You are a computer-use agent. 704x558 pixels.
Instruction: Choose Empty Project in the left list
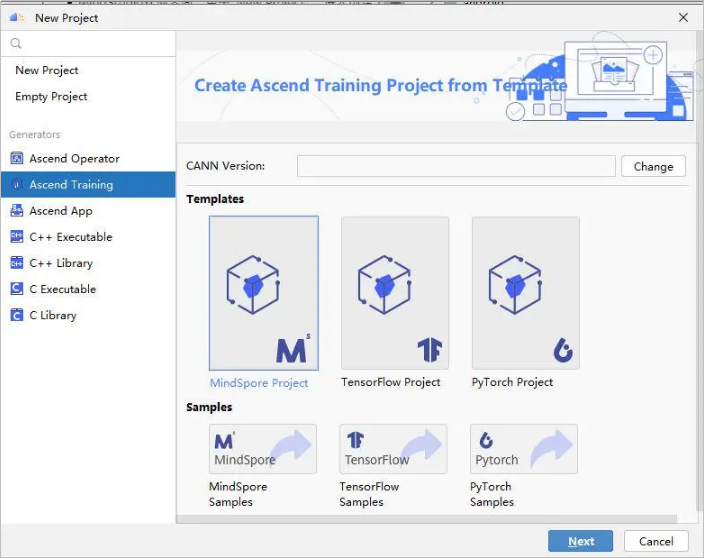coord(51,97)
